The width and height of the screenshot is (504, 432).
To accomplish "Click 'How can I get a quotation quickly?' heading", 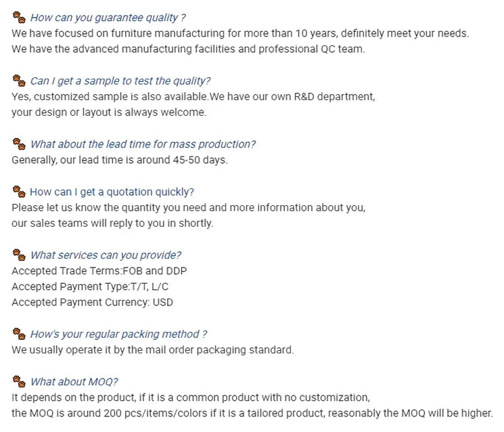I will (112, 192).
